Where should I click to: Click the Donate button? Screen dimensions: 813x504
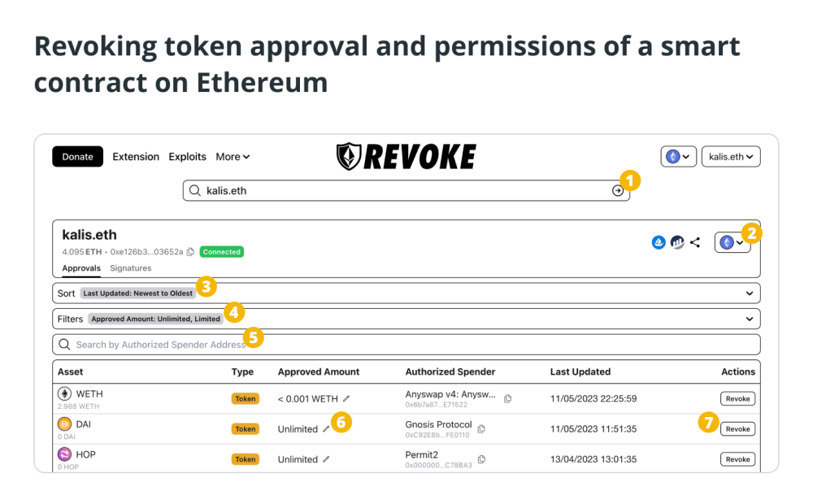click(78, 157)
